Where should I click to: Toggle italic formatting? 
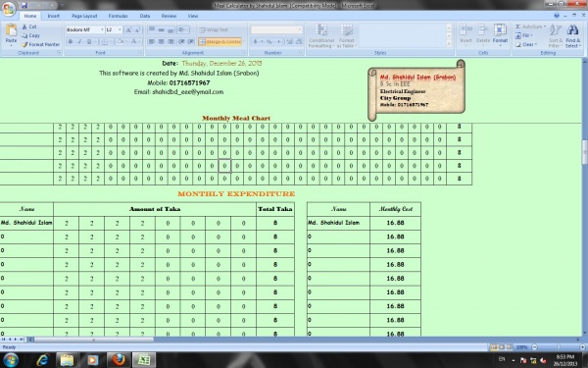click(79, 41)
